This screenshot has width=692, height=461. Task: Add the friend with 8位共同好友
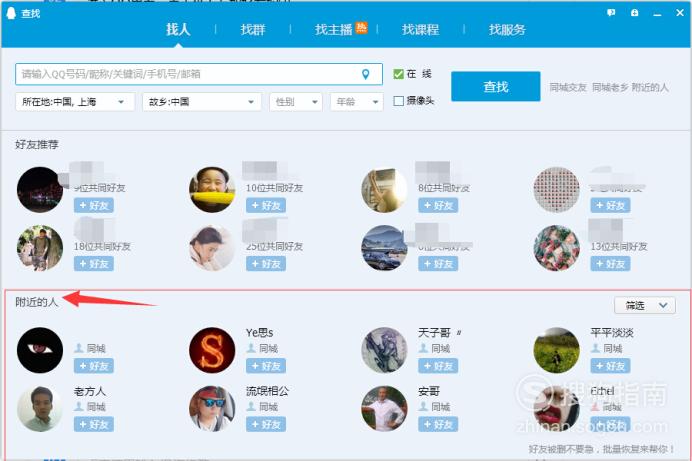[x=438, y=206]
